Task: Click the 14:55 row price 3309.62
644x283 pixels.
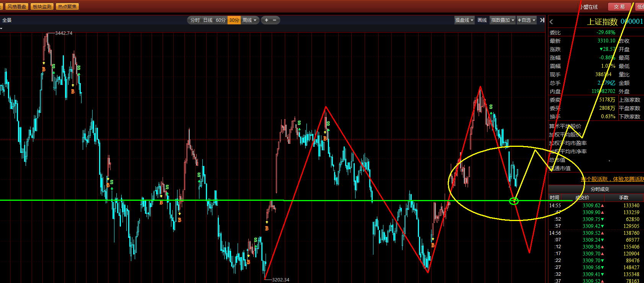Action: tap(592, 205)
